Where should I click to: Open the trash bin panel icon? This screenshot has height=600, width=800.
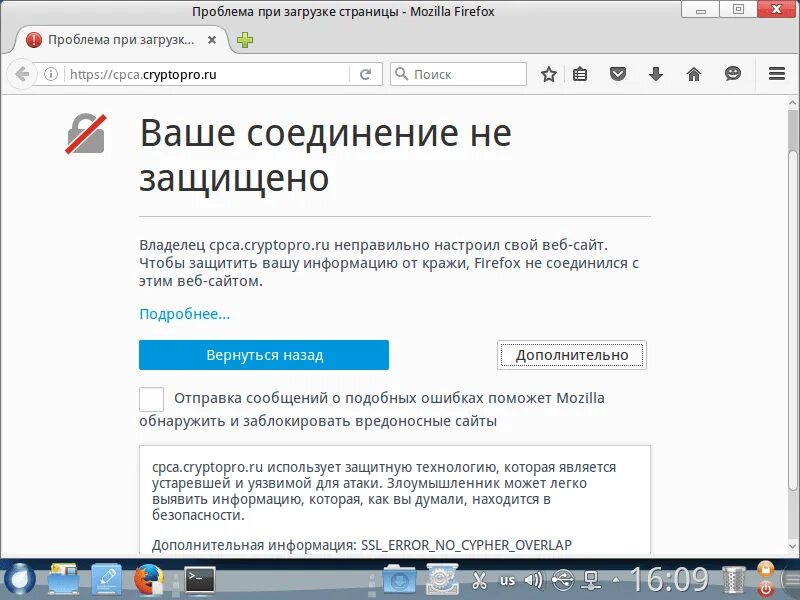click(x=734, y=580)
